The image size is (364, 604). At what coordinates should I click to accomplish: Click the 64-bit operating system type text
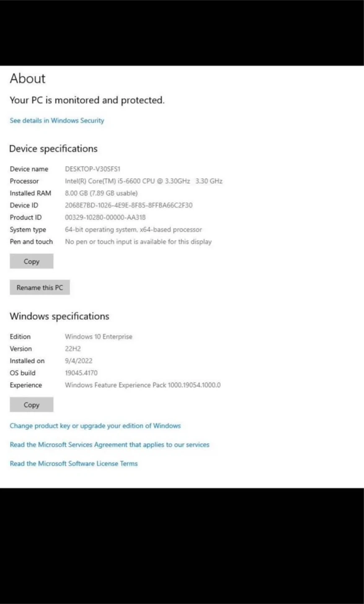pyautogui.click(x=133, y=229)
